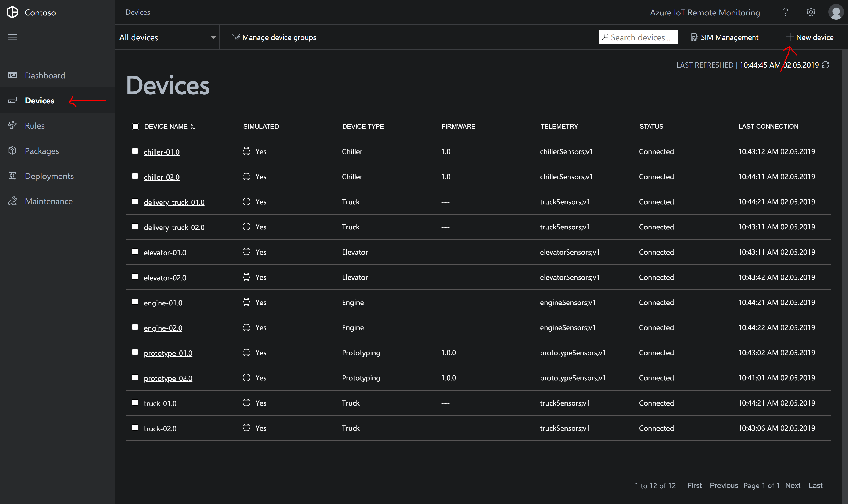Click the filter icon on Manage device groups
848x504 pixels.
point(236,37)
